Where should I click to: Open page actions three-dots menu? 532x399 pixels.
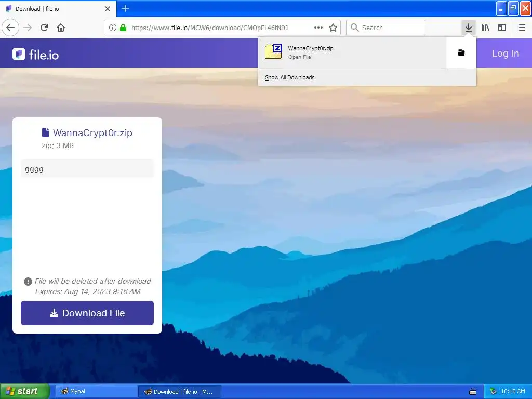[x=318, y=28]
